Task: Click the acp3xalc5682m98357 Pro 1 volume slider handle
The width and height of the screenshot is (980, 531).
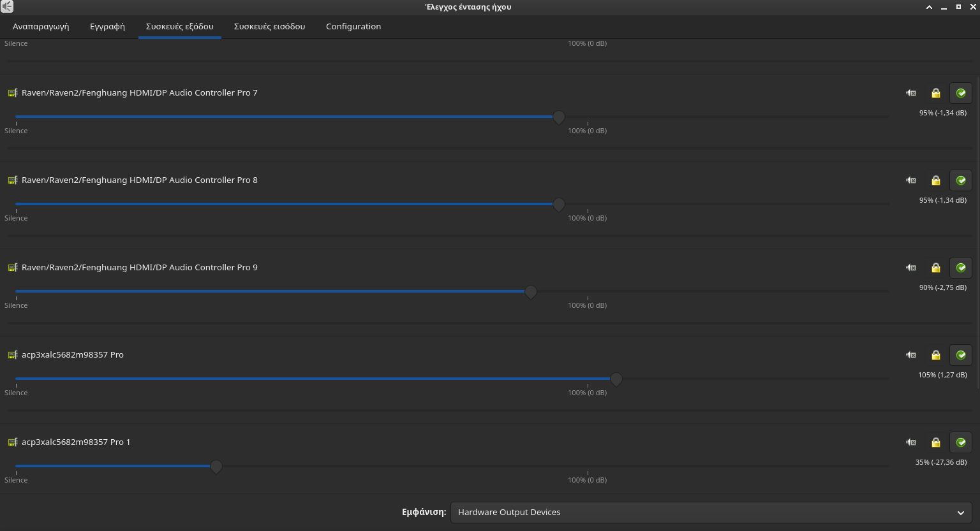Action: (216, 467)
